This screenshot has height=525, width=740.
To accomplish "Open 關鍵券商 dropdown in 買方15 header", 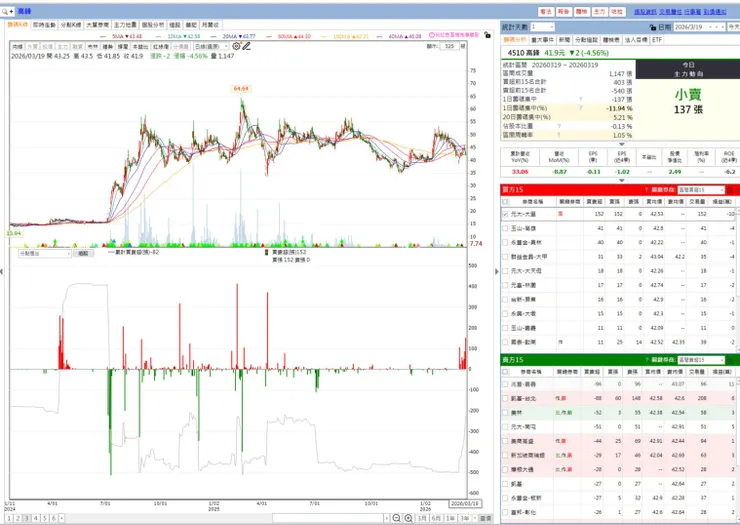I will tap(701, 190).
